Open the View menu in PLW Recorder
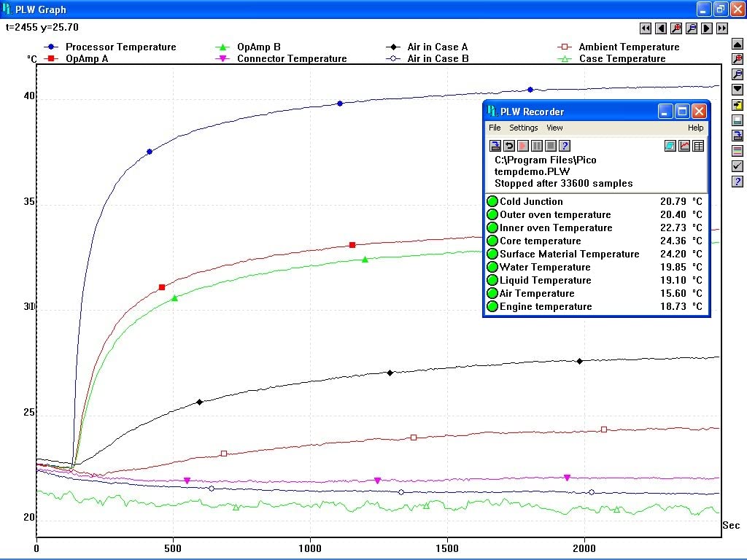The width and height of the screenshot is (747, 560). (554, 128)
